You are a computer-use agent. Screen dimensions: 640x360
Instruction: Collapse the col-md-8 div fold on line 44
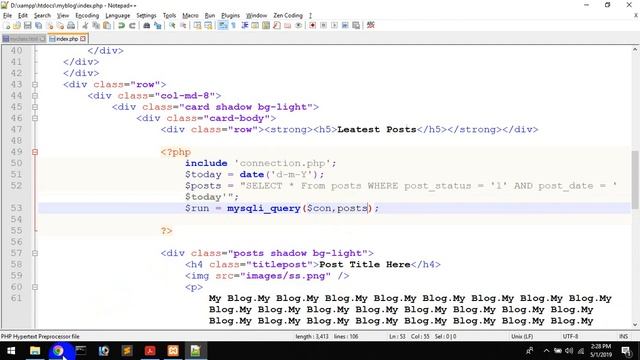35,96
